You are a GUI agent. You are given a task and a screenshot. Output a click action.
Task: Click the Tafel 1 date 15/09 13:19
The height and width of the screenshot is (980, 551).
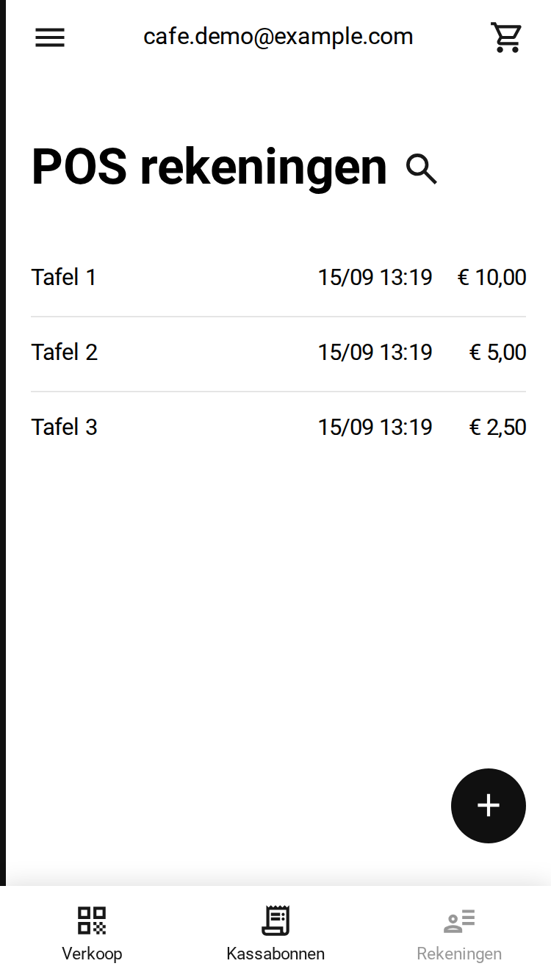coord(375,278)
